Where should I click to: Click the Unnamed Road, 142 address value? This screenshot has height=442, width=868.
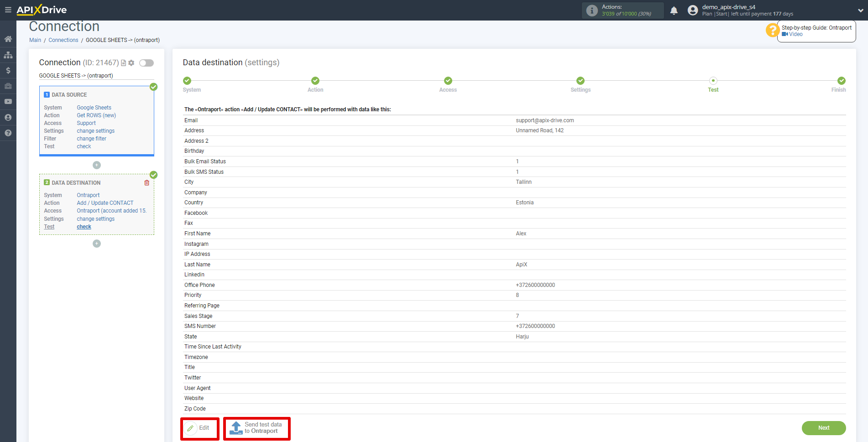[540, 130]
